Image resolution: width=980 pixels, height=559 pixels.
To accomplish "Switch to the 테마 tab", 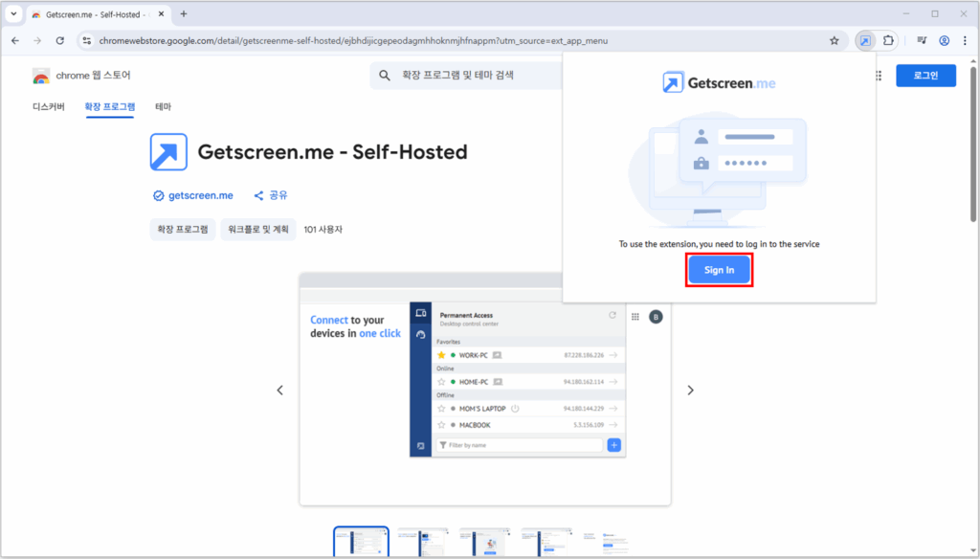I will point(163,107).
